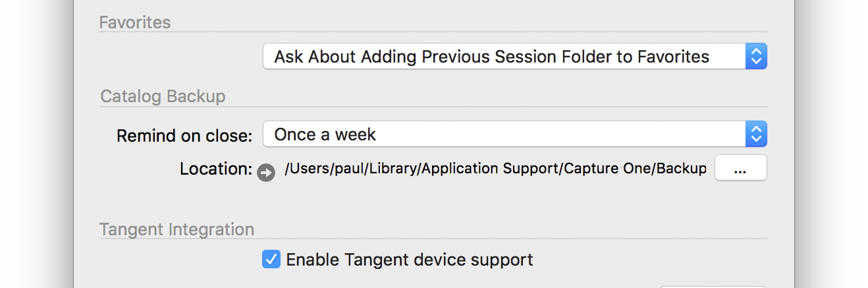868x288 pixels.
Task: Click the 'Enable Tangent device support' label text
Action: click(x=409, y=260)
